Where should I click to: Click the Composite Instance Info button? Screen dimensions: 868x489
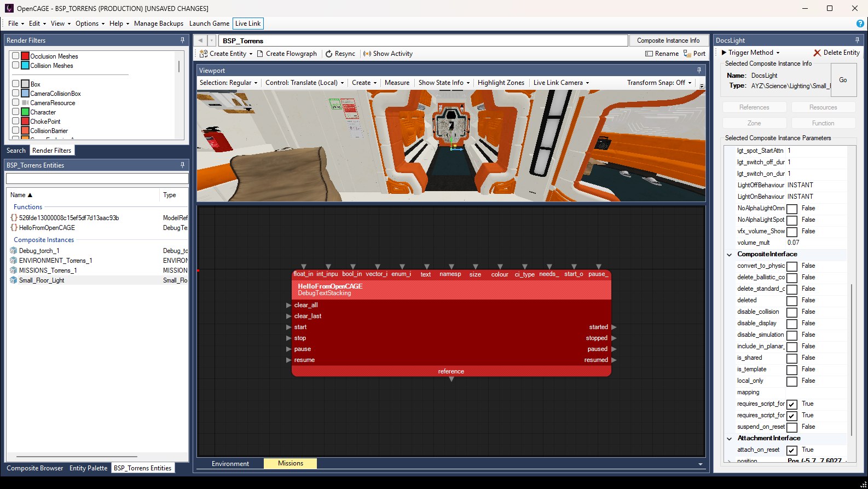pos(668,41)
